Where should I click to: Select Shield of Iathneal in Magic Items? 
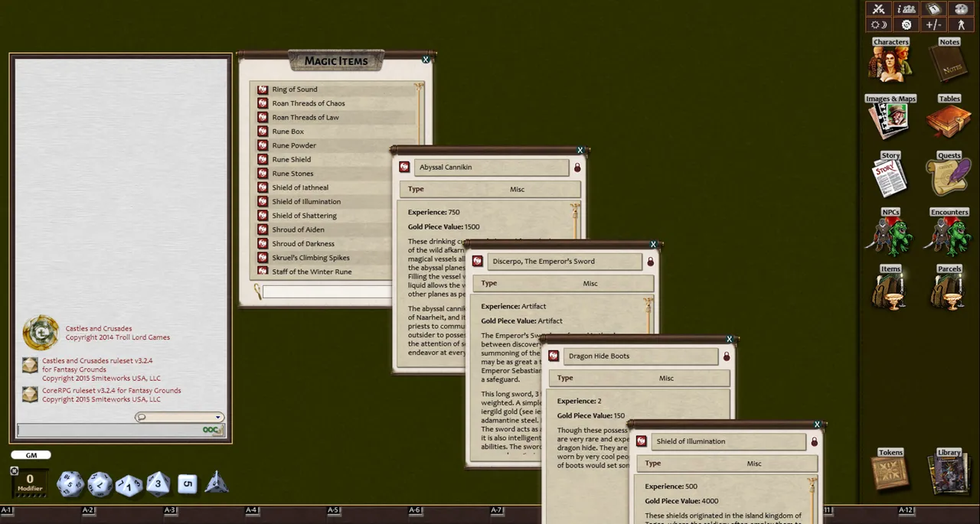pyautogui.click(x=300, y=187)
